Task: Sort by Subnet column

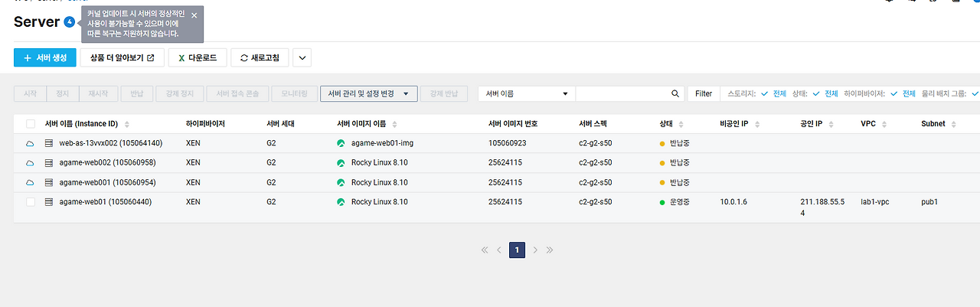Action: pyautogui.click(x=953, y=124)
